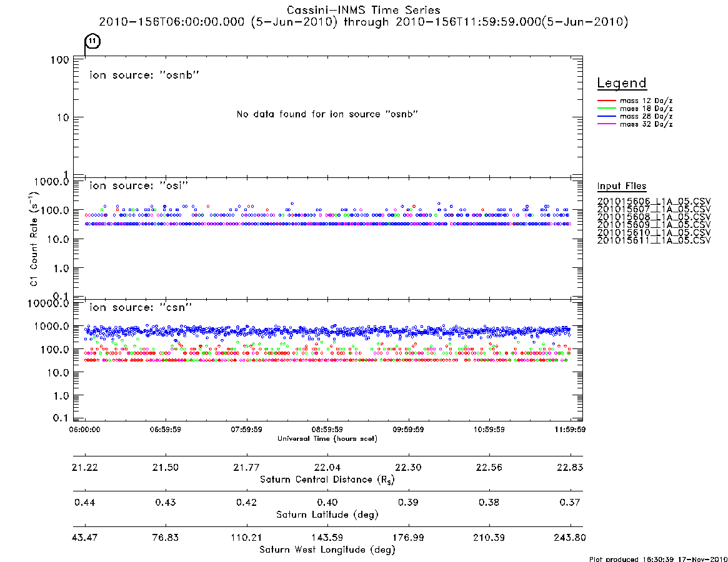Click the Cassini-INMS Time Series title
Screen dimensions: 728x562
click(364, 10)
